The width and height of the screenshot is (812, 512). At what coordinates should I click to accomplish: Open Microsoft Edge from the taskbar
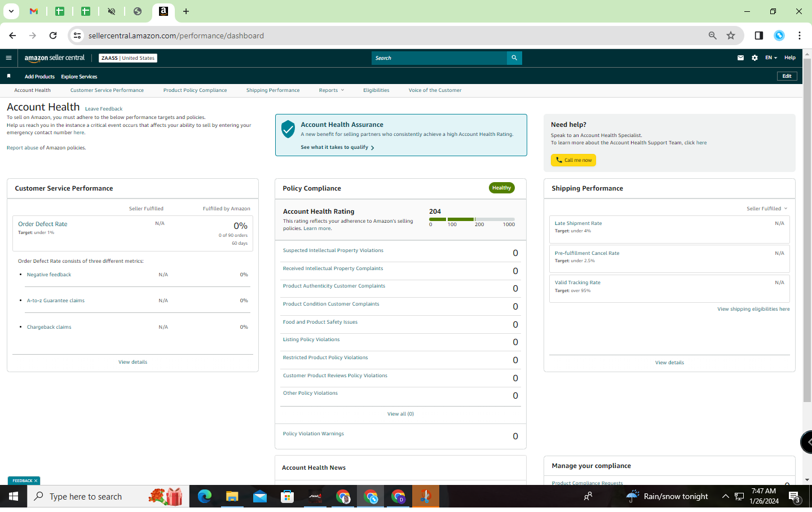(205, 496)
